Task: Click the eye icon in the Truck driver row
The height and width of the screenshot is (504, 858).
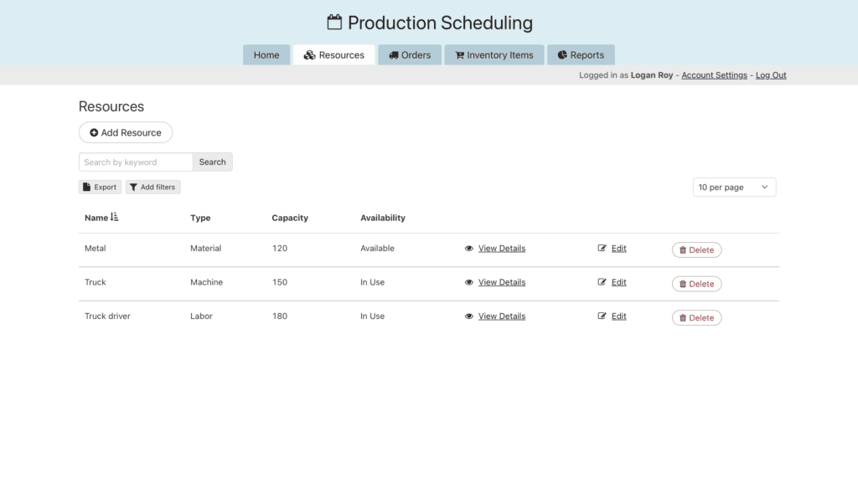Action: pos(469,316)
